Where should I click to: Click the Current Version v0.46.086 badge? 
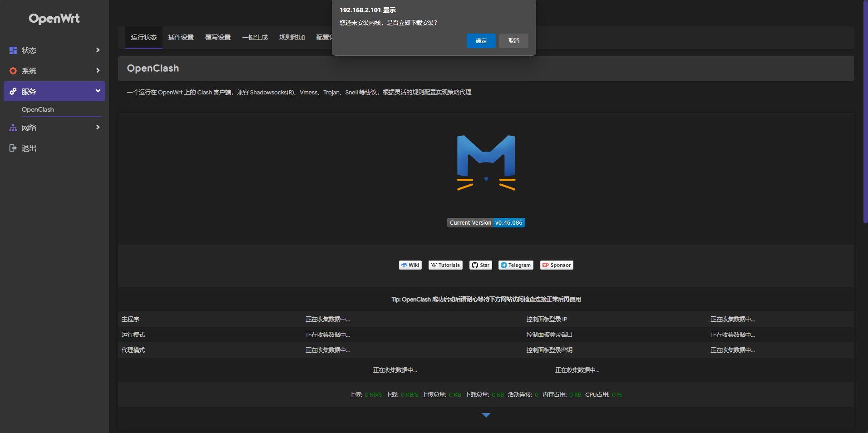click(486, 222)
